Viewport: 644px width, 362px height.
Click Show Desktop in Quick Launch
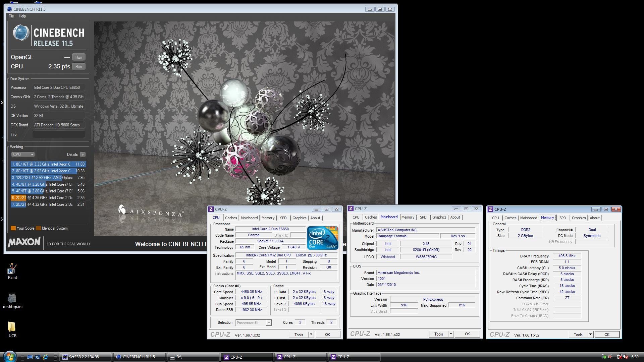click(30, 357)
